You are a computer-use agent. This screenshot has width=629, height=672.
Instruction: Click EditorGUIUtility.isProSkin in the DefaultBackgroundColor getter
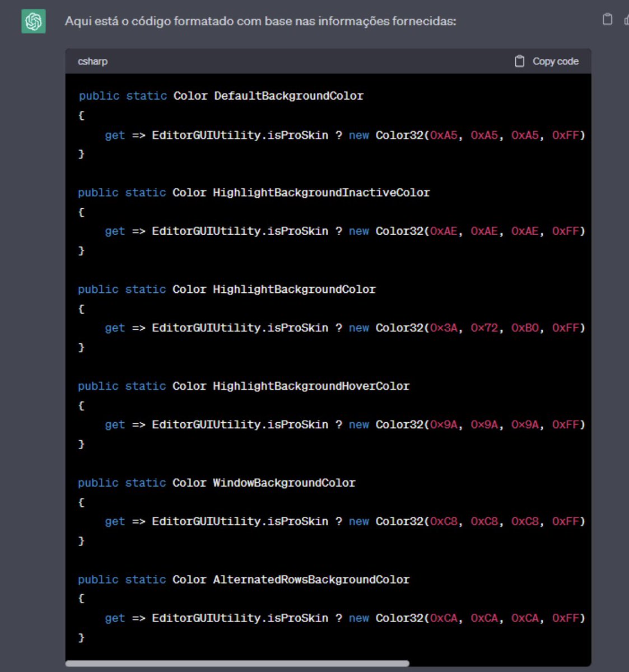click(240, 135)
